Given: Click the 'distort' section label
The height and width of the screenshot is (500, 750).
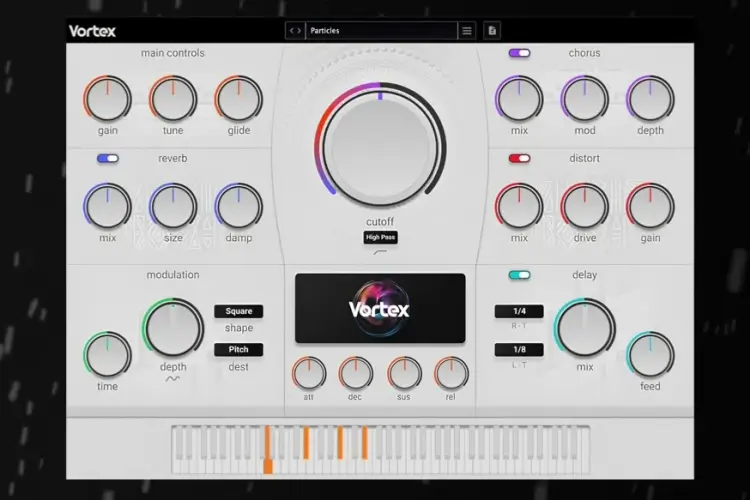Looking at the screenshot, I should (x=585, y=158).
